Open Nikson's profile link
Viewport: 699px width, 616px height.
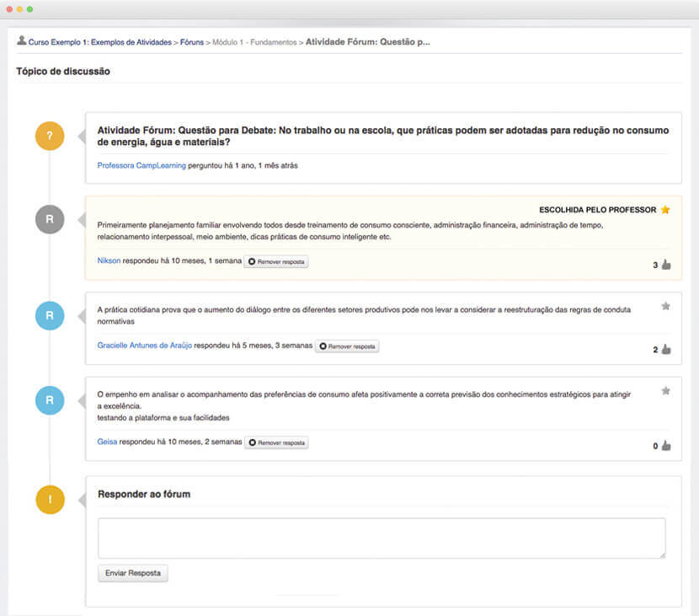tap(108, 261)
